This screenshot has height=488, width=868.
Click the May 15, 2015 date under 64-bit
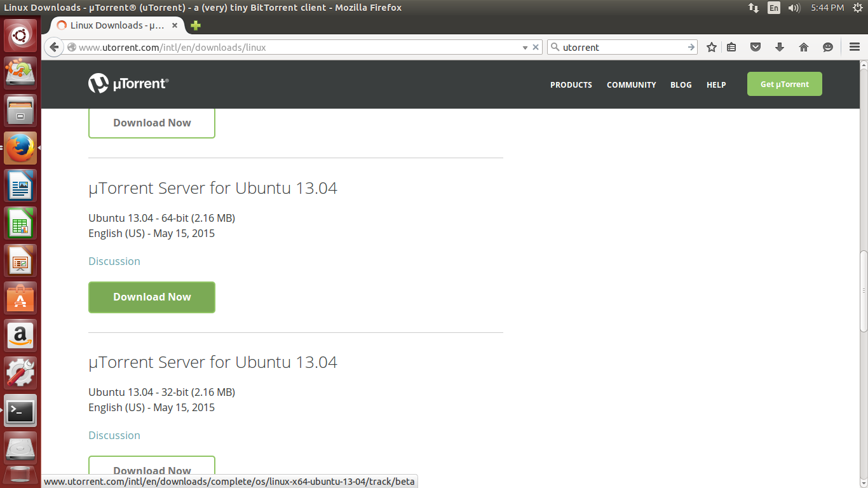184,233
